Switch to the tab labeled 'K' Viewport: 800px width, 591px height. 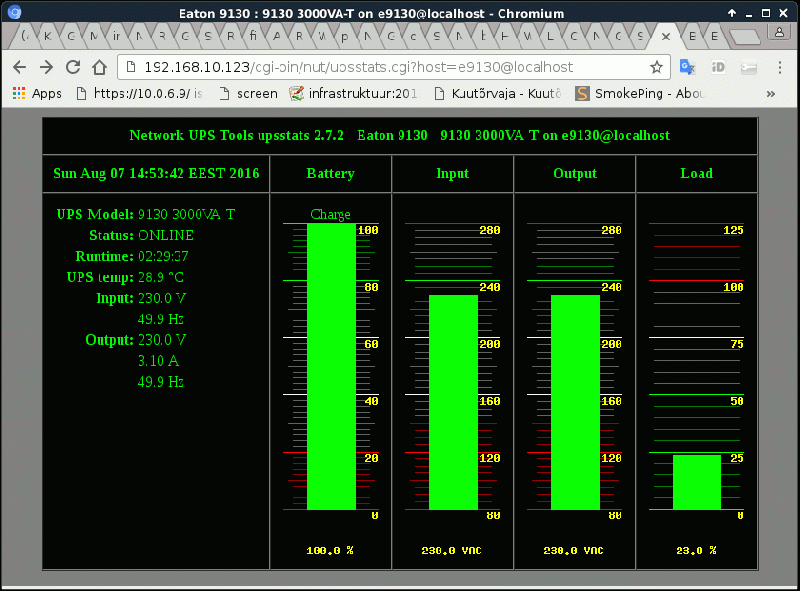click(47, 36)
